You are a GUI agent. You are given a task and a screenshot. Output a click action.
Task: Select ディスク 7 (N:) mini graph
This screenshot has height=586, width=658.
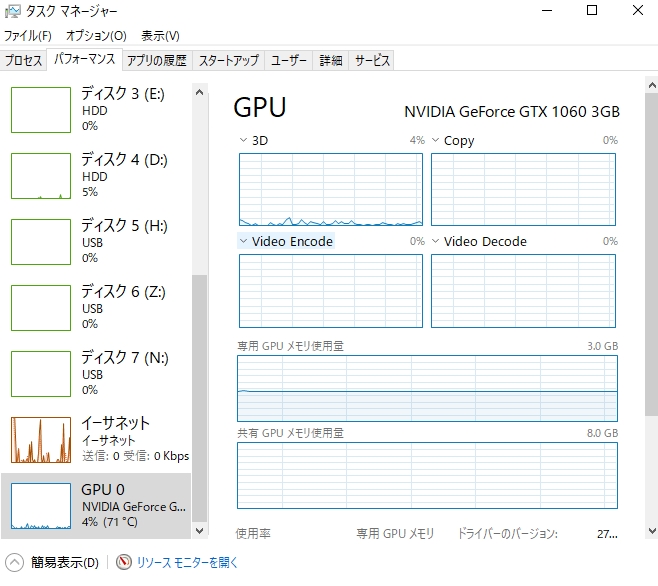(41, 374)
